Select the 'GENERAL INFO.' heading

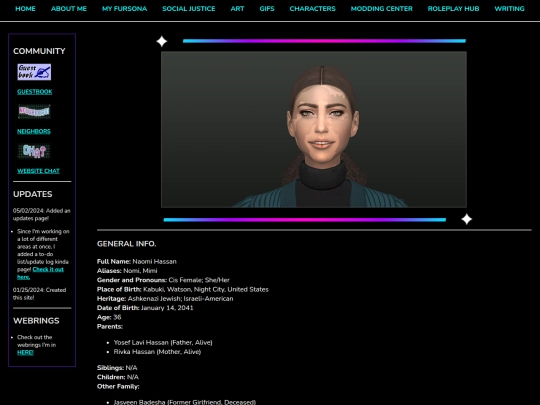click(x=126, y=244)
